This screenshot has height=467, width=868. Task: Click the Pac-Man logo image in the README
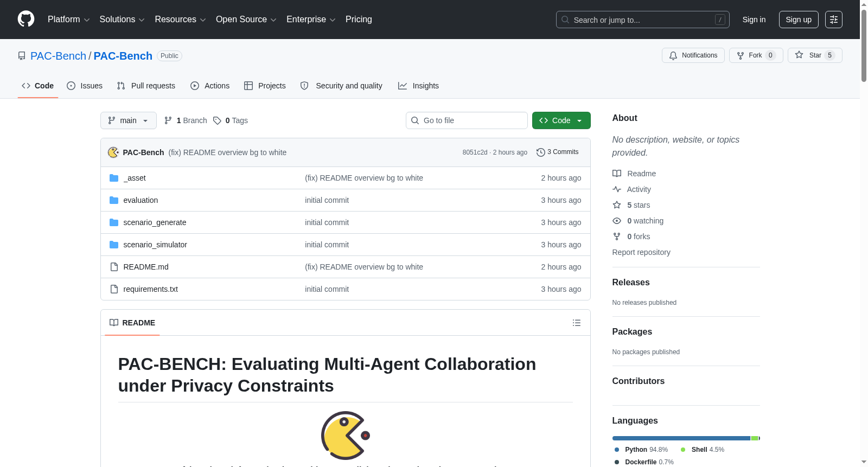click(x=346, y=436)
